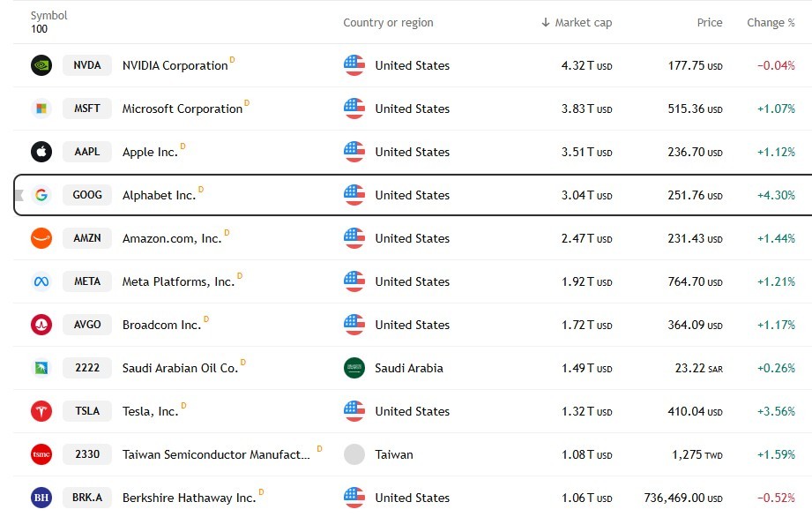The image size is (812, 517).
Task: Click the Saudi Arabia flag icon
Action: pyautogui.click(x=354, y=368)
